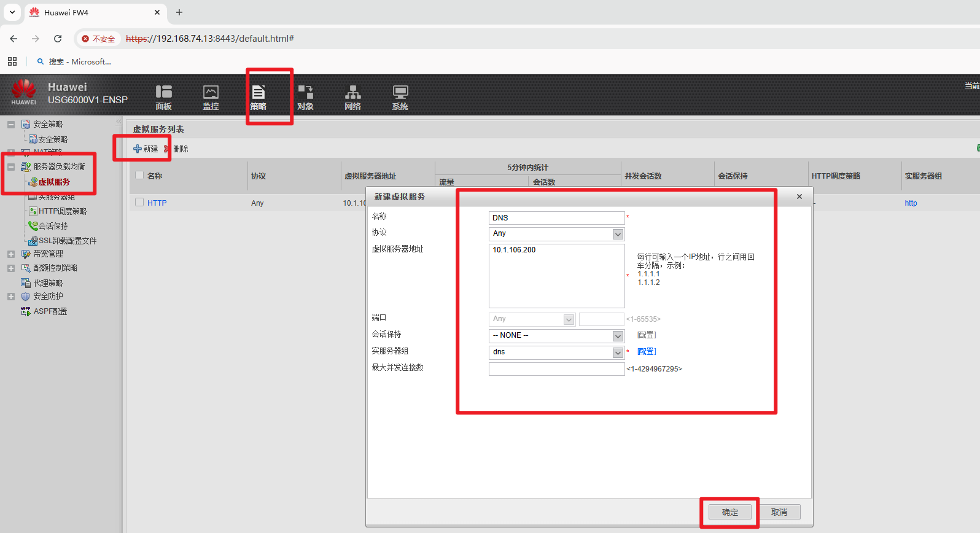Screen dimensions: 980x533
Task: Click the 新建 plus icon
Action: coord(138,149)
